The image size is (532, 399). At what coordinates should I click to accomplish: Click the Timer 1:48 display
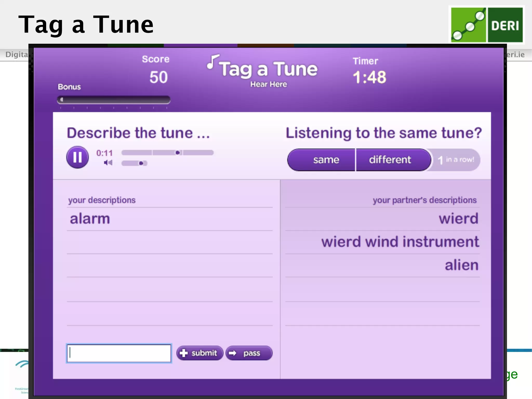pyautogui.click(x=369, y=77)
